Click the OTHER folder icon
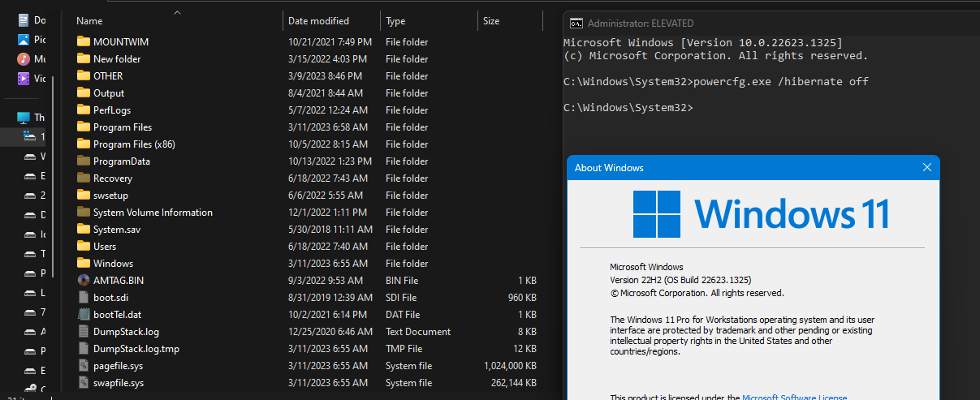The height and width of the screenshot is (400, 980). [83, 75]
